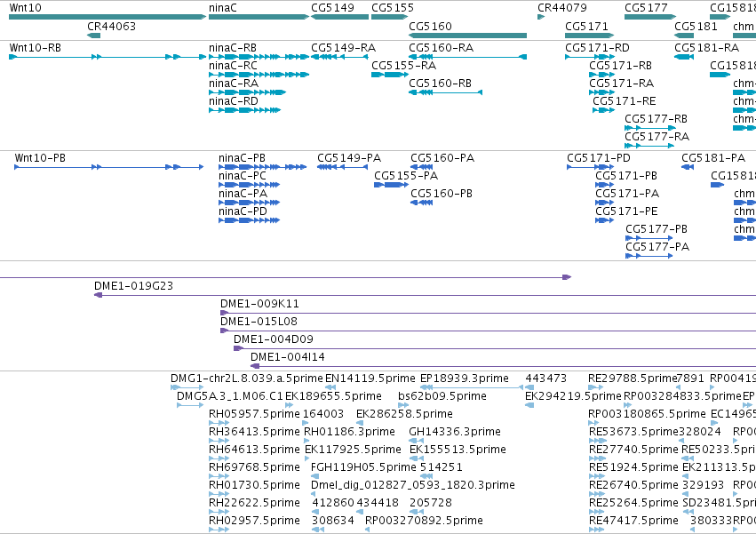Viewport: 756px width, 534px height.
Task: Select transcript ninaC-RD
Action: coord(244,110)
